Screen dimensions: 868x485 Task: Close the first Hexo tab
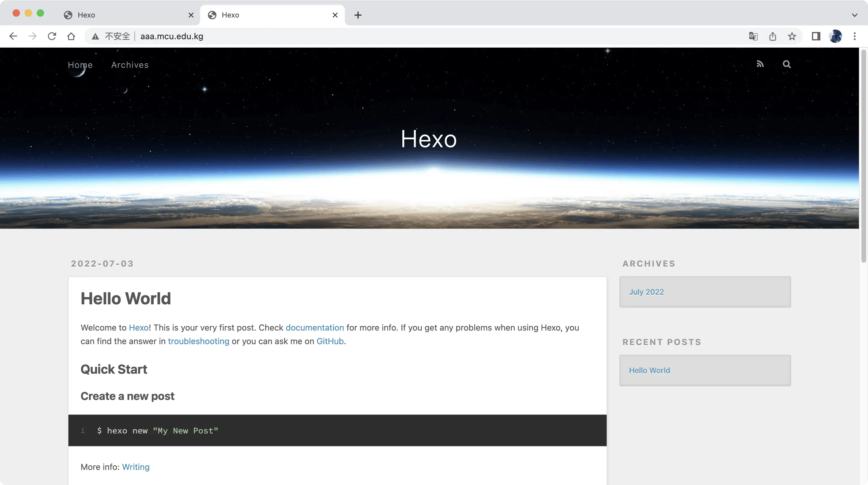[x=191, y=15]
